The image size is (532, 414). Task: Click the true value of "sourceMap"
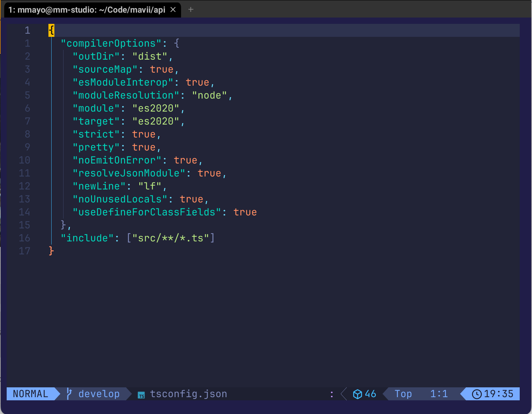[x=162, y=69]
